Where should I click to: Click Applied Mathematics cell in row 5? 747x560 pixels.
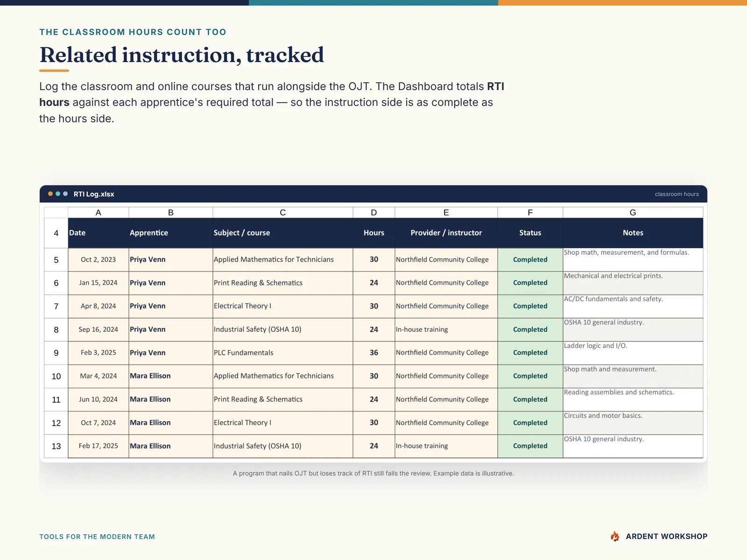[x=283, y=259]
